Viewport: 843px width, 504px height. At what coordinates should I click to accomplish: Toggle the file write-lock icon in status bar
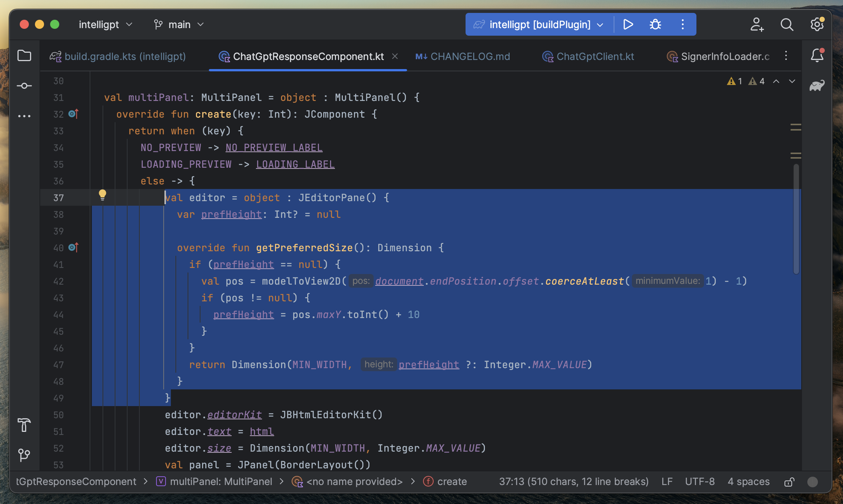click(x=789, y=482)
